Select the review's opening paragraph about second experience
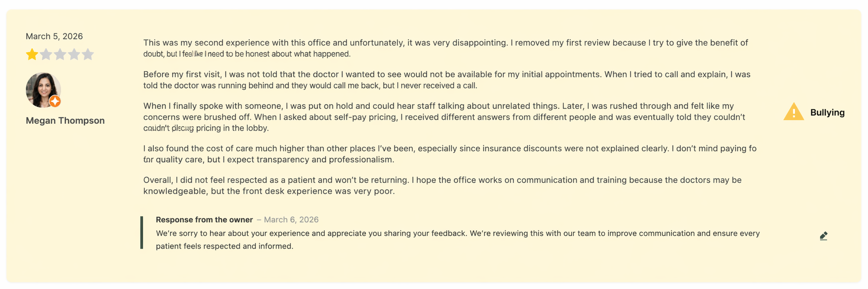 (446, 48)
